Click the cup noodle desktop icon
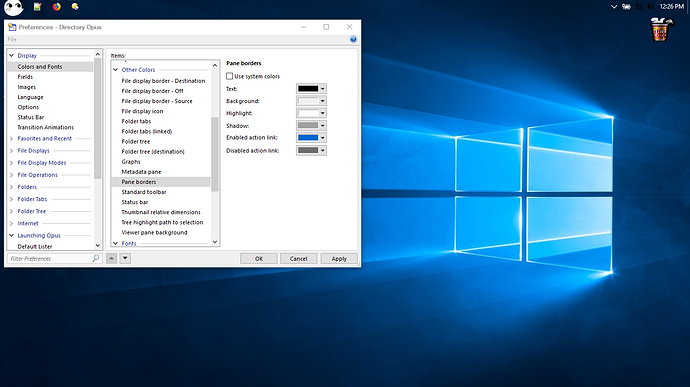 (661, 29)
